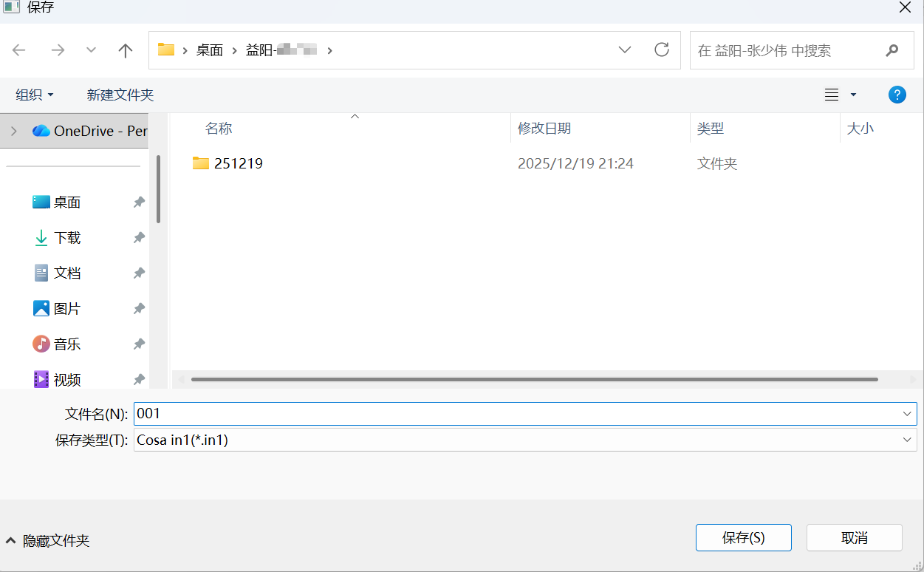The width and height of the screenshot is (924, 572).
Task: Close the 保存 dialog
Action: (x=905, y=7)
